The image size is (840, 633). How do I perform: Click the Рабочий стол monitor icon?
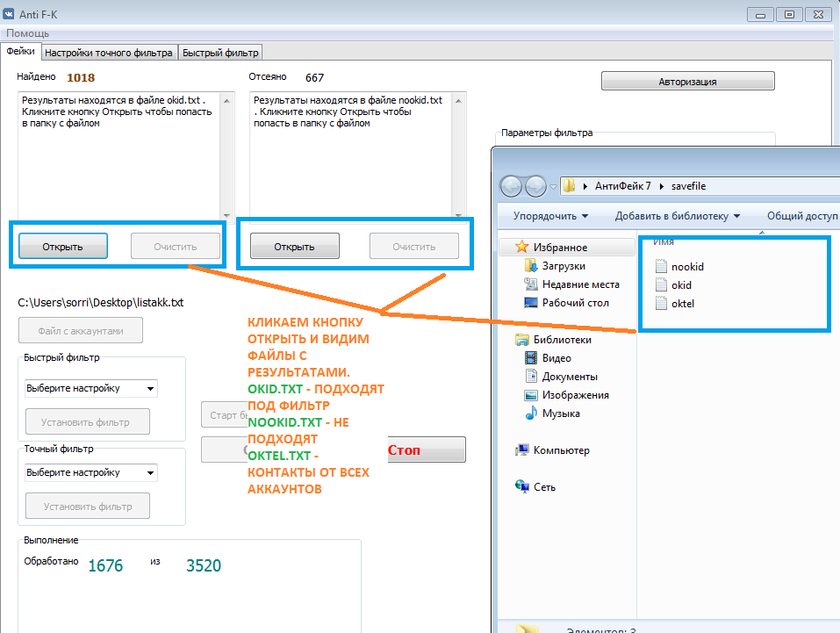[x=530, y=302]
